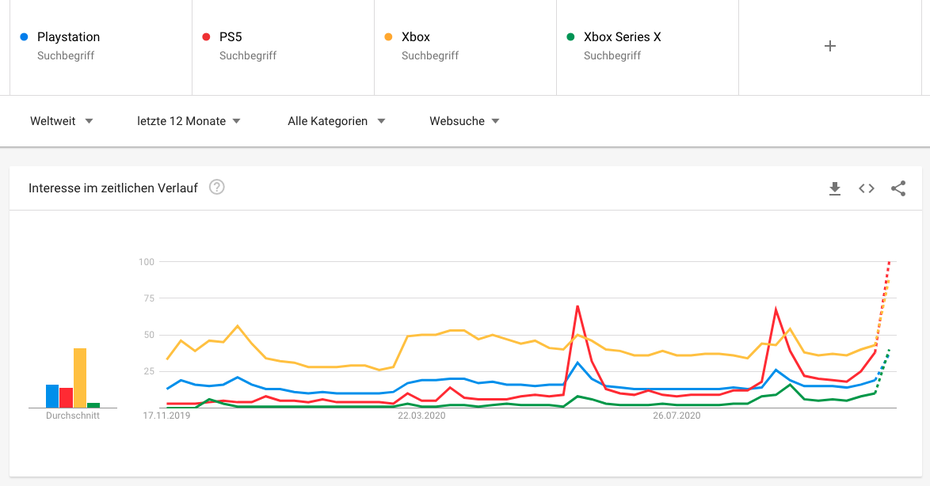Download the interest over time CSV
Image resolution: width=930 pixels, height=486 pixels.
pyautogui.click(x=835, y=189)
